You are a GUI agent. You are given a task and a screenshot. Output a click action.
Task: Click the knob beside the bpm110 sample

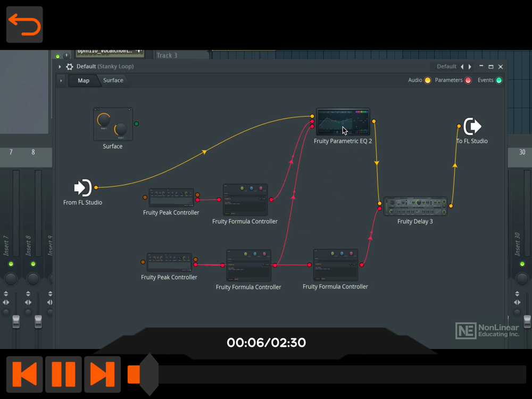[x=66, y=56]
